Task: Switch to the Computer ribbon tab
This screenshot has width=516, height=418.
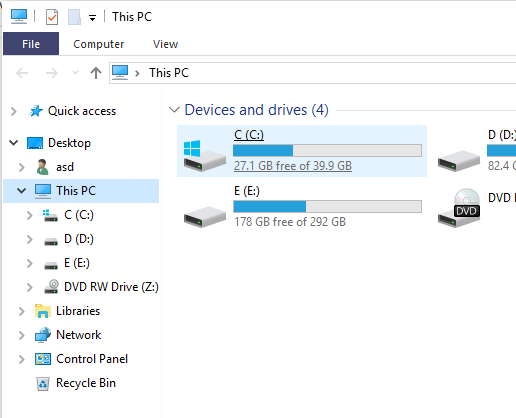Action: [99, 44]
